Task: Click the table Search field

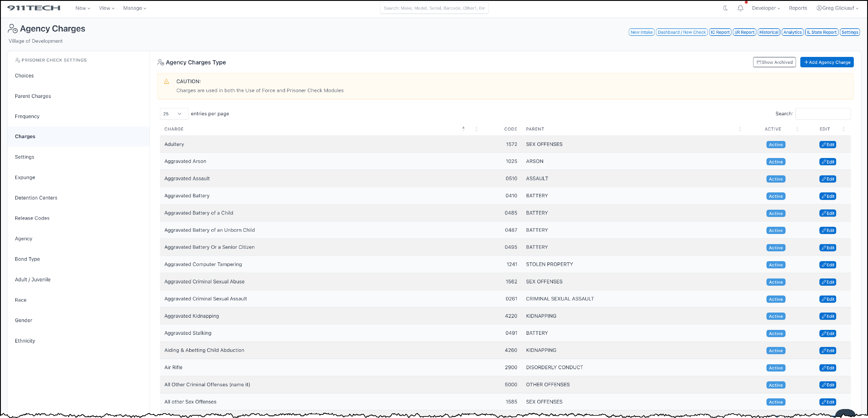Action: click(823, 114)
